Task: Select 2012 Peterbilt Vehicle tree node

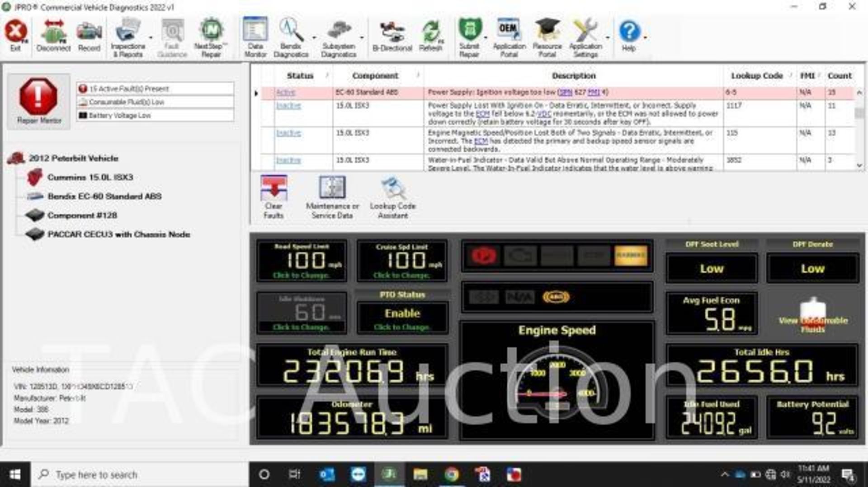Action: point(74,158)
